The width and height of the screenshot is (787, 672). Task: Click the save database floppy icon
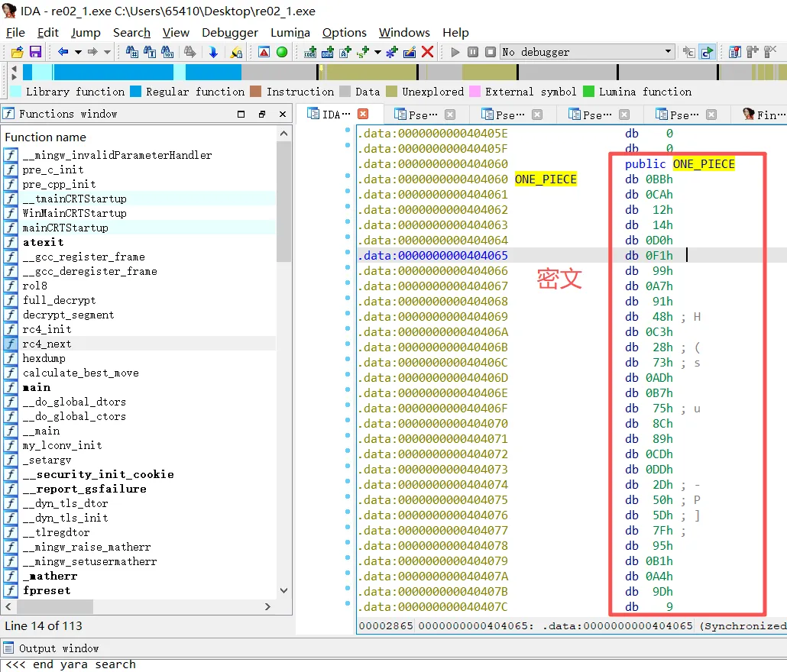(35, 52)
